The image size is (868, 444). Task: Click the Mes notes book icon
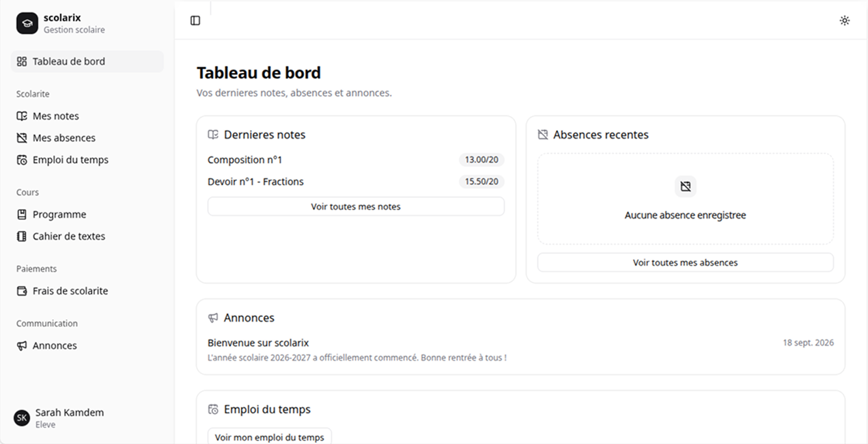[x=22, y=116]
